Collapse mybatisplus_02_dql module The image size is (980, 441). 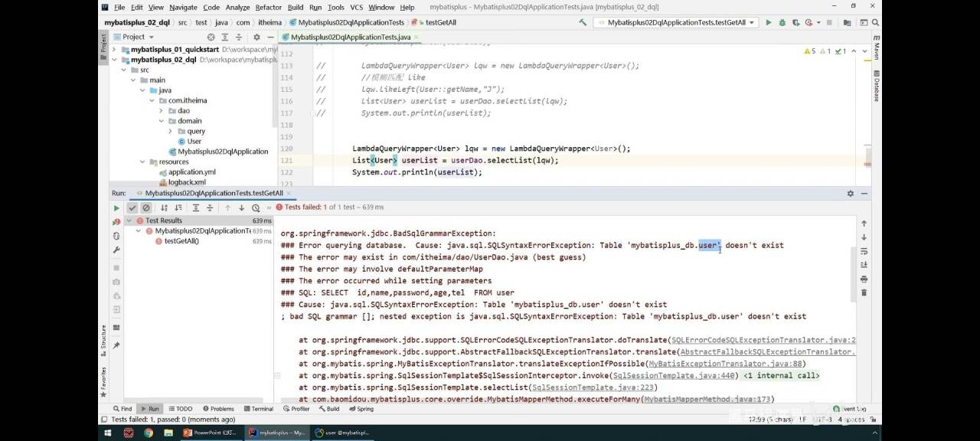tap(115, 60)
